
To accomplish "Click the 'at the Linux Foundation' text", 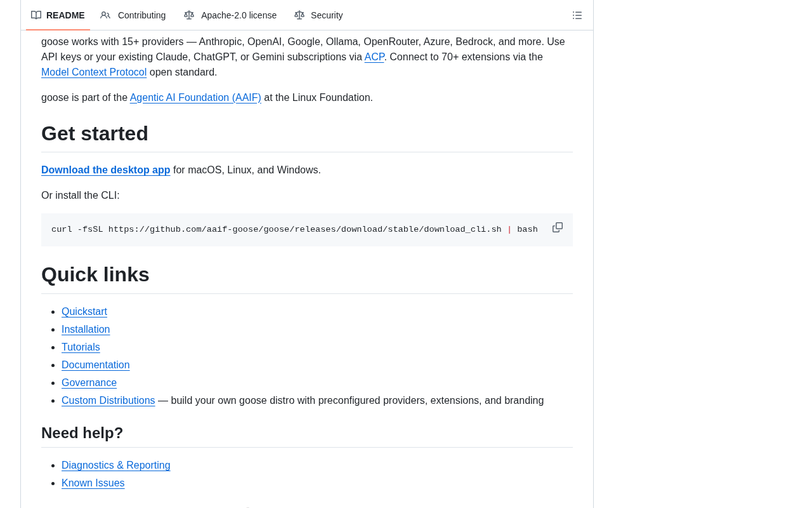I will [x=318, y=98].
